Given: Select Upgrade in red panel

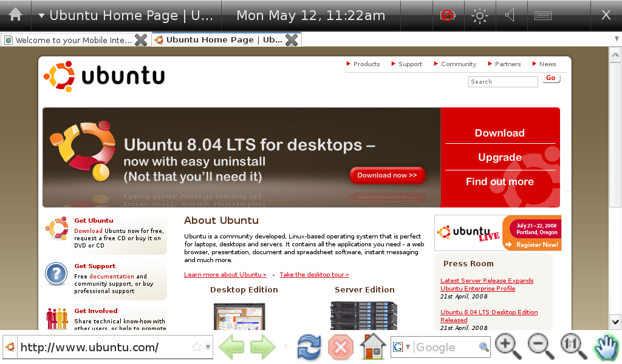Looking at the screenshot, I should click(500, 157).
